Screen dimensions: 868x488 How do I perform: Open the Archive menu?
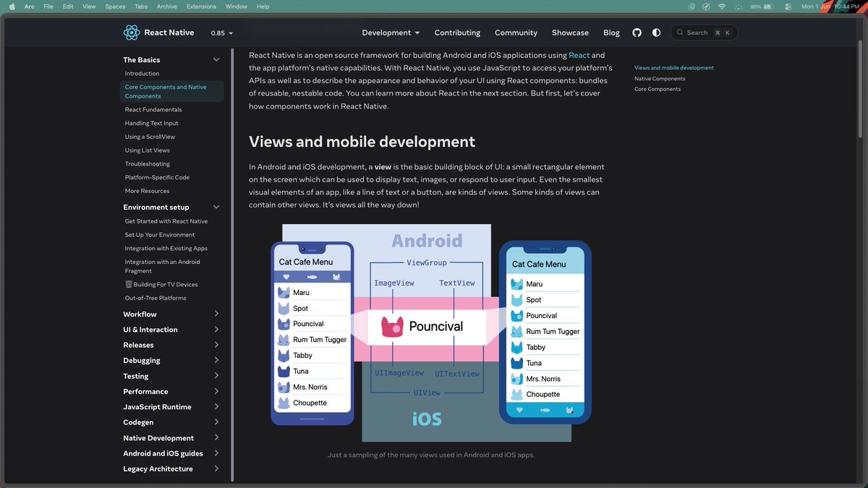(167, 7)
